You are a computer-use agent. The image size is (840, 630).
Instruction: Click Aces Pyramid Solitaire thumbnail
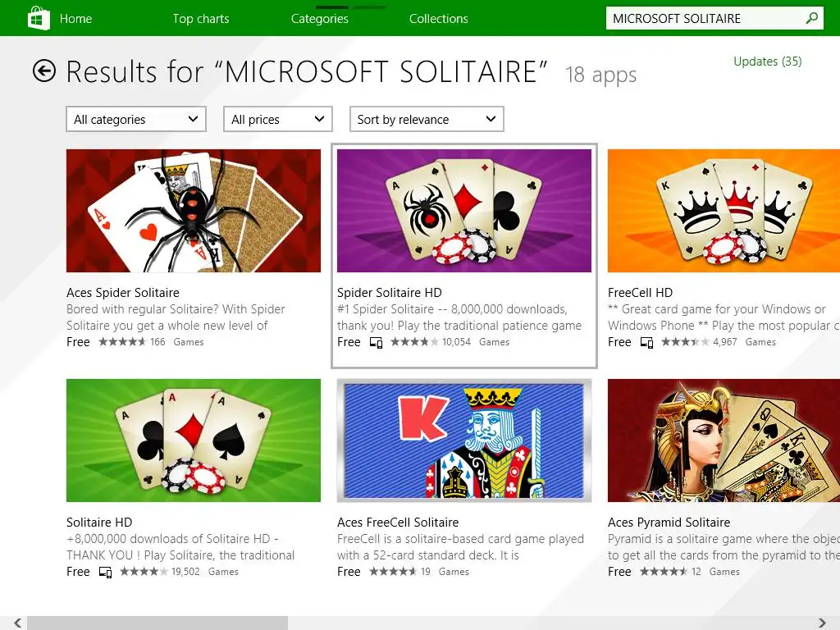tap(724, 441)
